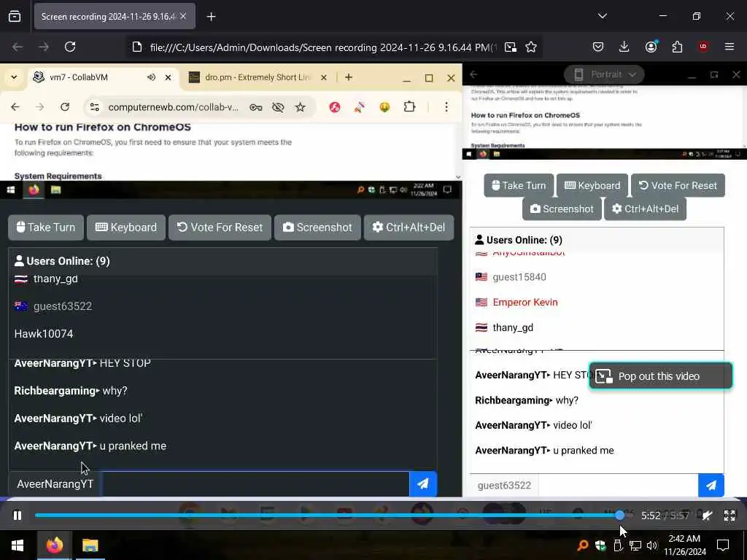
Task: Click the red round extension icon in Chrome
Action: tap(335, 107)
